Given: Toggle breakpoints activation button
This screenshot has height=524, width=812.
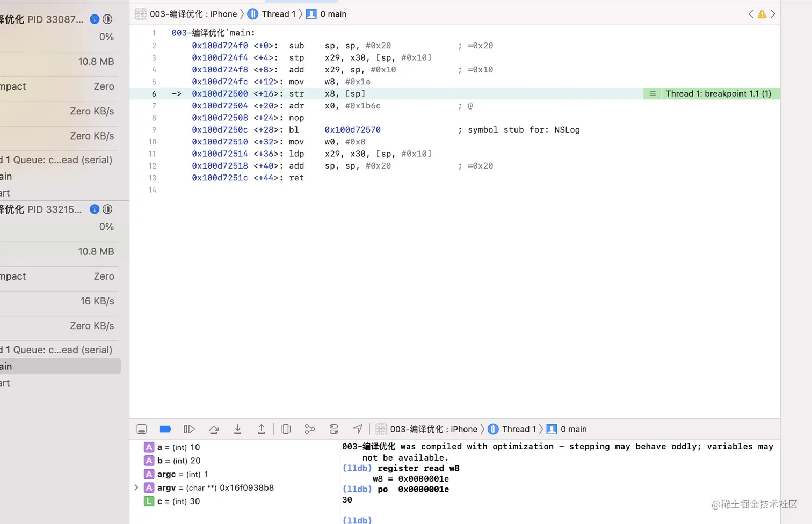Looking at the screenshot, I should [165, 429].
